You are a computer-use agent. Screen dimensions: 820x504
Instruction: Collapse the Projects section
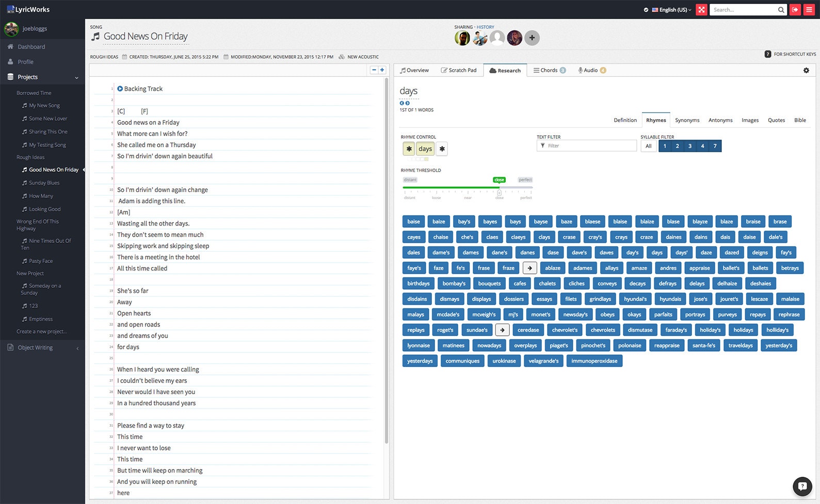[42, 77]
